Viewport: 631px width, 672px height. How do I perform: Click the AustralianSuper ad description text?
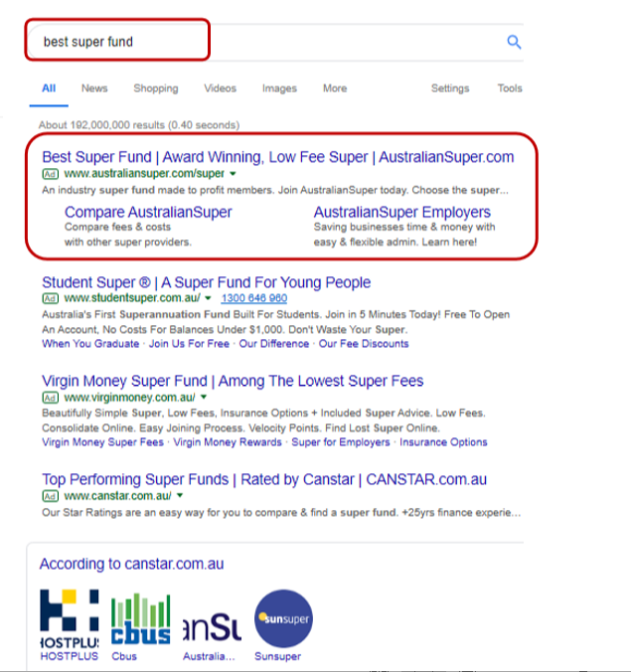click(275, 190)
